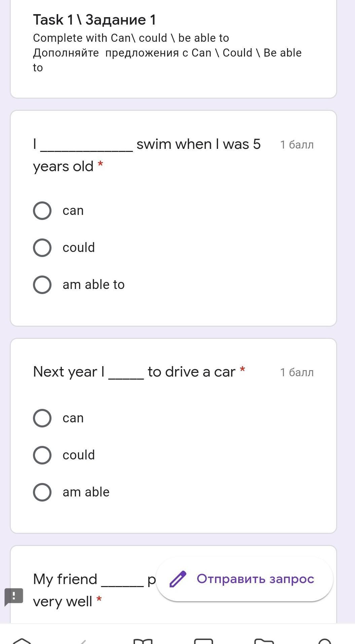Click the "Next year I" question text
Screen dimensions: 355x644
(69, 372)
